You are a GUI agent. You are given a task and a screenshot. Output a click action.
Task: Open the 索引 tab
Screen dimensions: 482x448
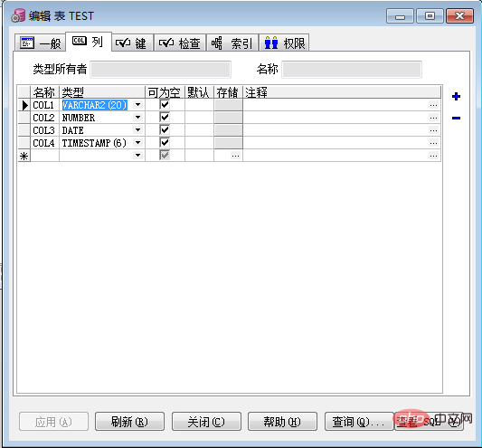[232, 43]
